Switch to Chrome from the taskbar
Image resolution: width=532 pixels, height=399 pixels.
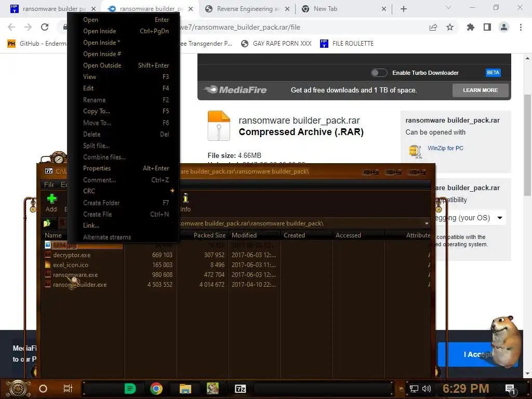pyautogui.click(x=156, y=389)
